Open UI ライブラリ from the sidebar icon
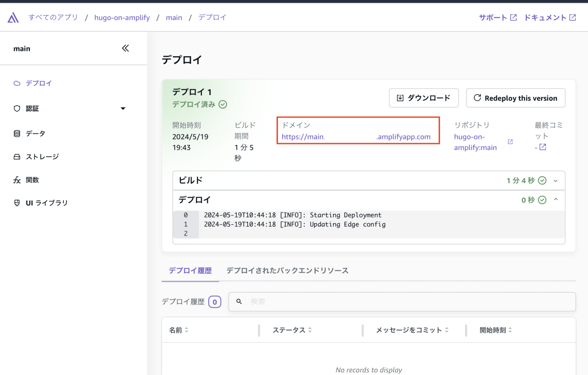 pyautogui.click(x=17, y=202)
